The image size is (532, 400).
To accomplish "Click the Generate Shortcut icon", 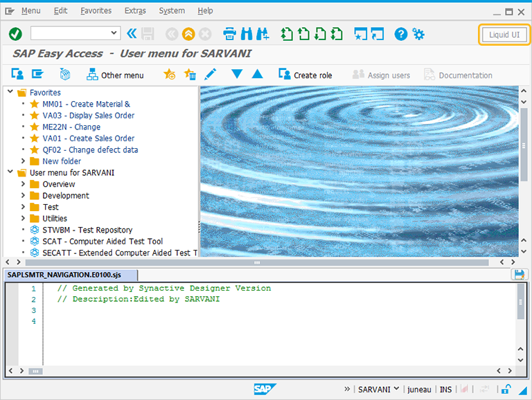I will pyautogui.click(x=378, y=34).
